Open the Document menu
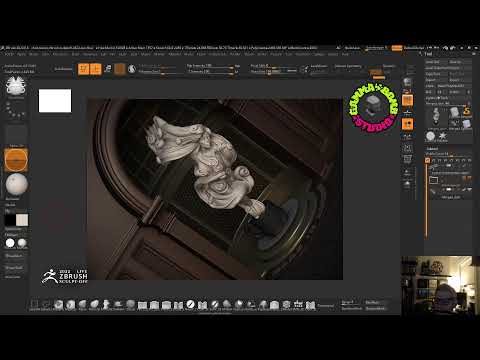The width and height of the screenshot is (480, 360). pyautogui.click(x=61, y=54)
